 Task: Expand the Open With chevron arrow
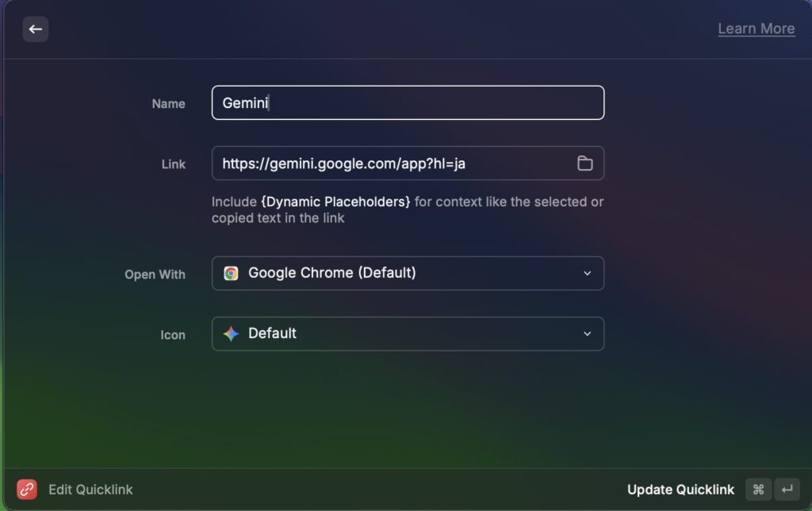(587, 273)
